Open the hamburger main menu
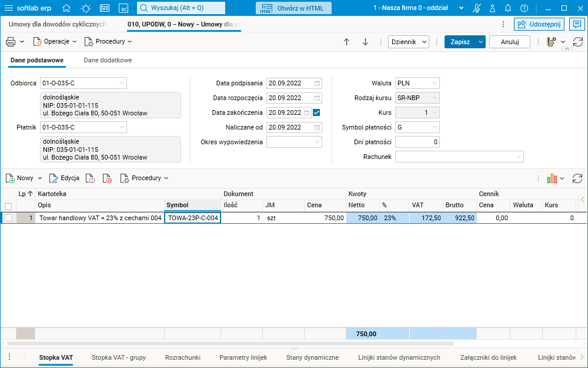The height and width of the screenshot is (368, 588). coord(8,8)
